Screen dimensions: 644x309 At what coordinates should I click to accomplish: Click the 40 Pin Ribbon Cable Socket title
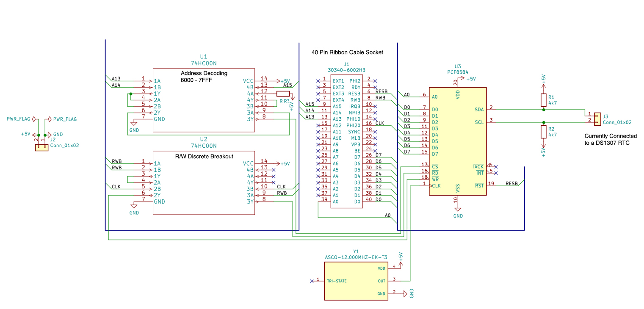tap(347, 52)
